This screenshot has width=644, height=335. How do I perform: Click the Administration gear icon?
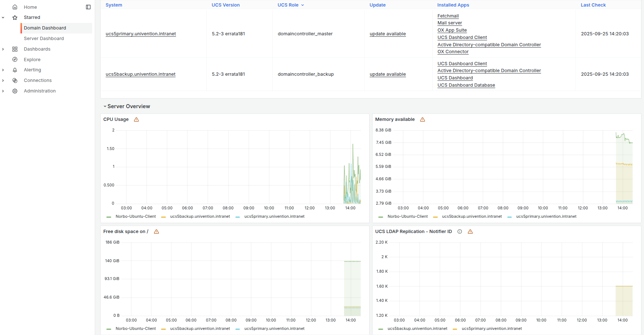[15, 91]
